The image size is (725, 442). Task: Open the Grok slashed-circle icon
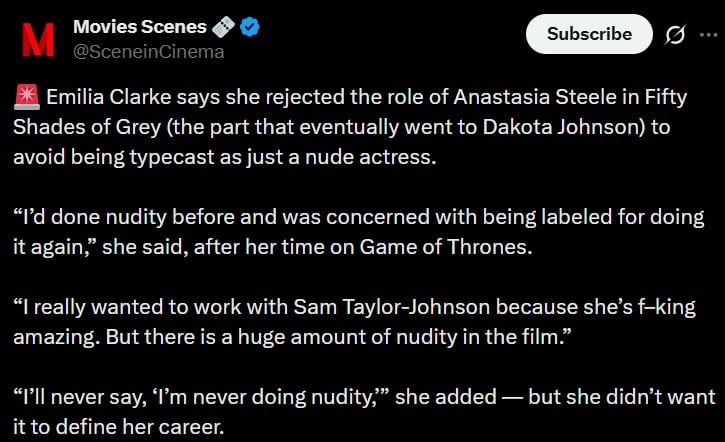(x=675, y=34)
